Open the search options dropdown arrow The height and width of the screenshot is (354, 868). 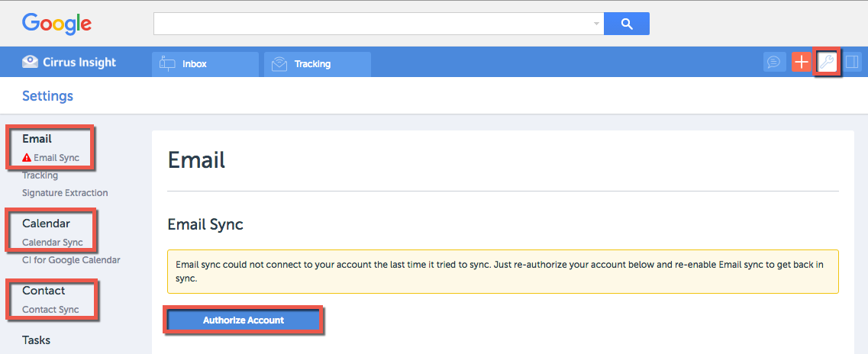point(596,24)
